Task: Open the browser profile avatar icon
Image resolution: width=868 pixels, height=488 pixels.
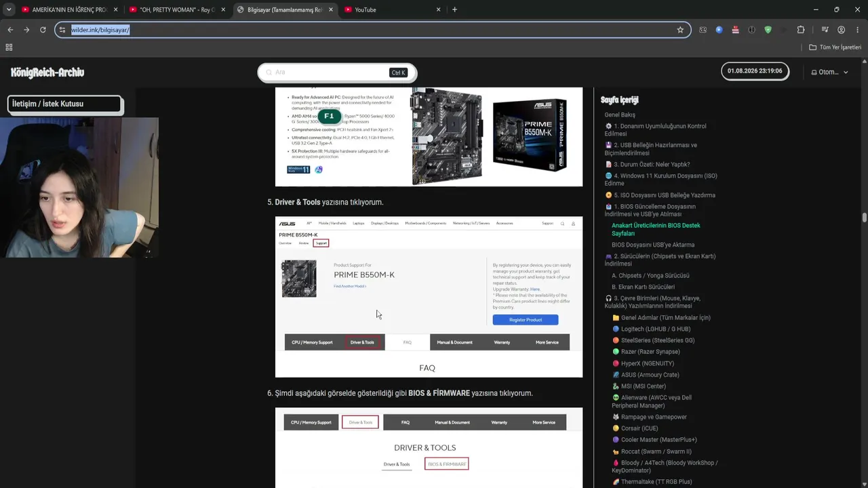Action: pos(841,30)
